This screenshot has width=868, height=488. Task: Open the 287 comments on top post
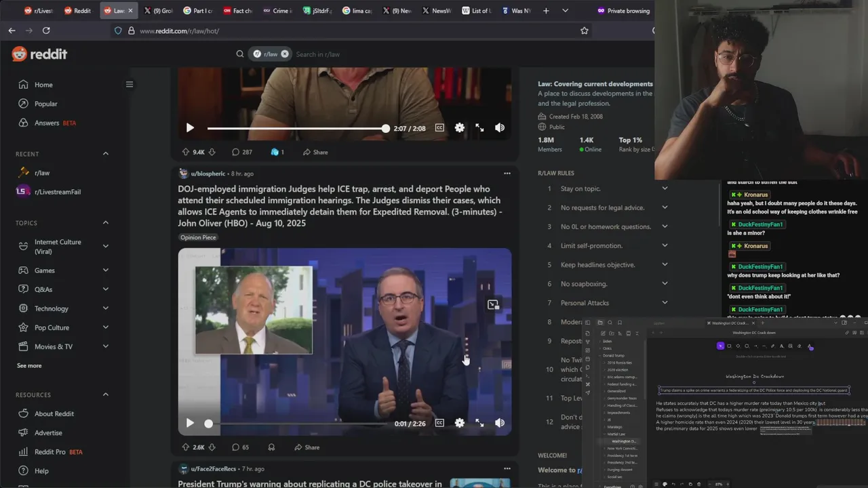[242, 152]
